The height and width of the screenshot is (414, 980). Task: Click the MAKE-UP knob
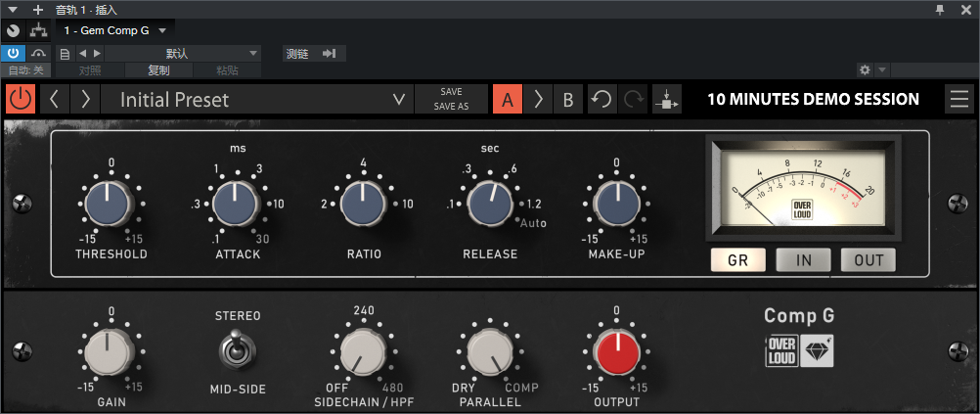pos(616,204)
